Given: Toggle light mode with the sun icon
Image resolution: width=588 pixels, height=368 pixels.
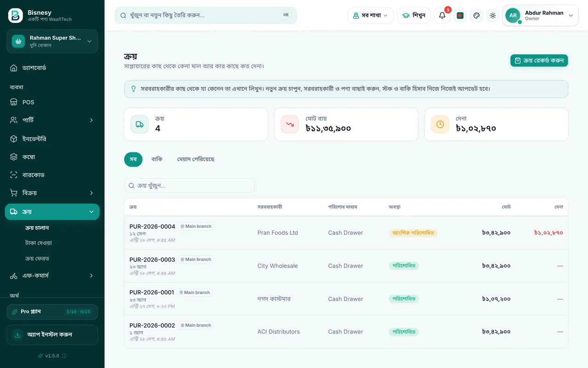Looking at the screenshot, I should [x=493, y=15].
